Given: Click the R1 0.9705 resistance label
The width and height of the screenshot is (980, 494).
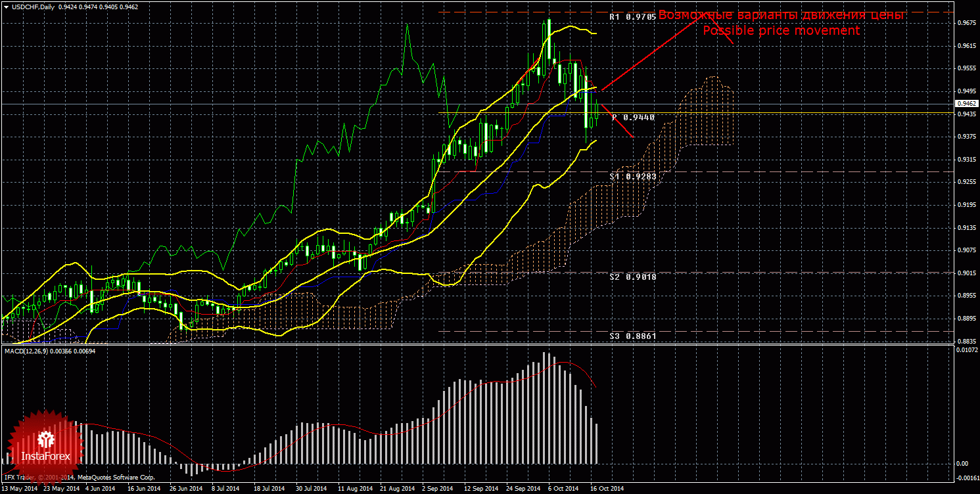Looking at the screenshot, I should pyautogui.click(x=633, y=16).
